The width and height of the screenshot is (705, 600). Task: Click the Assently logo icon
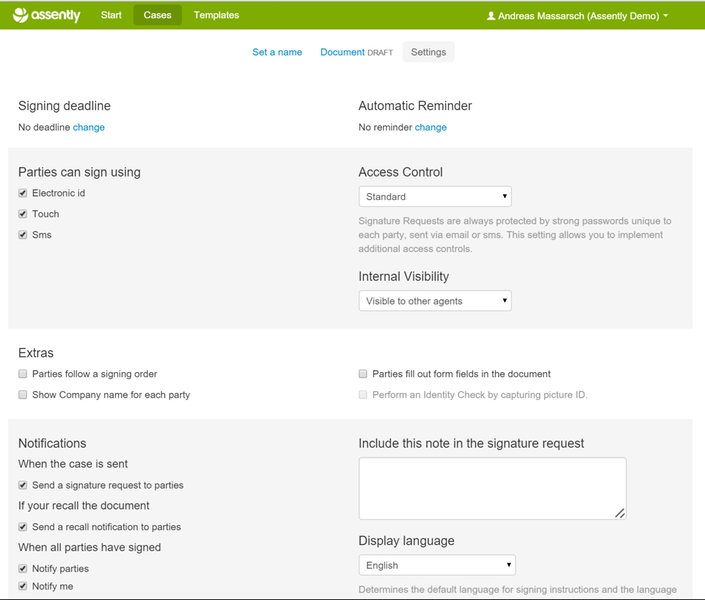coord(22,15)
